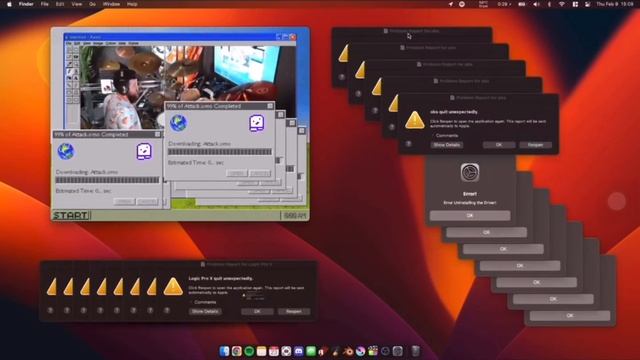Open the Window menu

coord(111,4)
